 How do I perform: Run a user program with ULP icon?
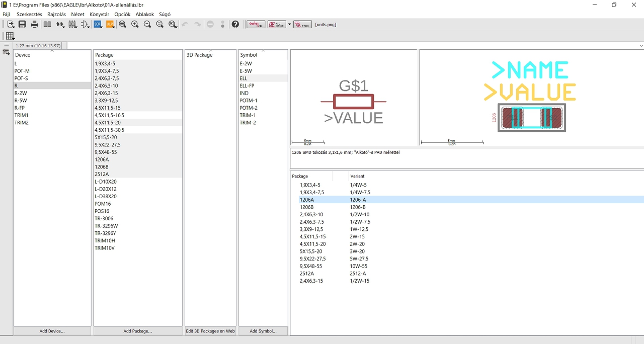[x=110, y=24]
